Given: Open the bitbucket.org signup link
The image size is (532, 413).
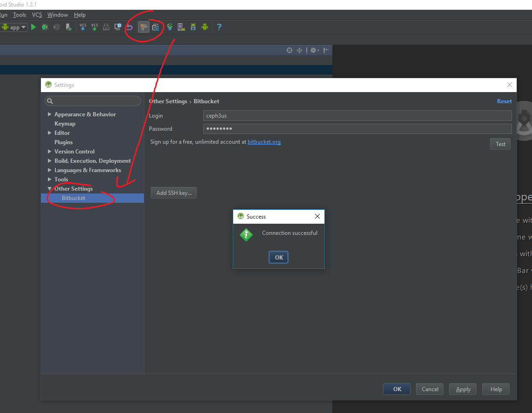Looking at the screenshot, I should [264, 141].
